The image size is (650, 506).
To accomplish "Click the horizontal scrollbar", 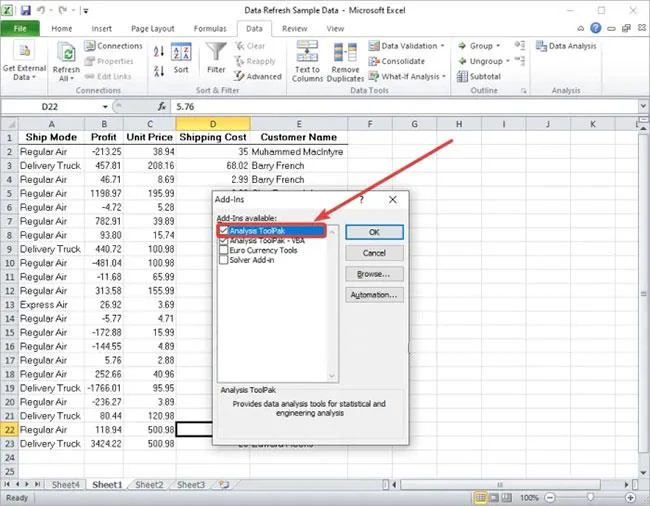I will click(x=500, y=484).
